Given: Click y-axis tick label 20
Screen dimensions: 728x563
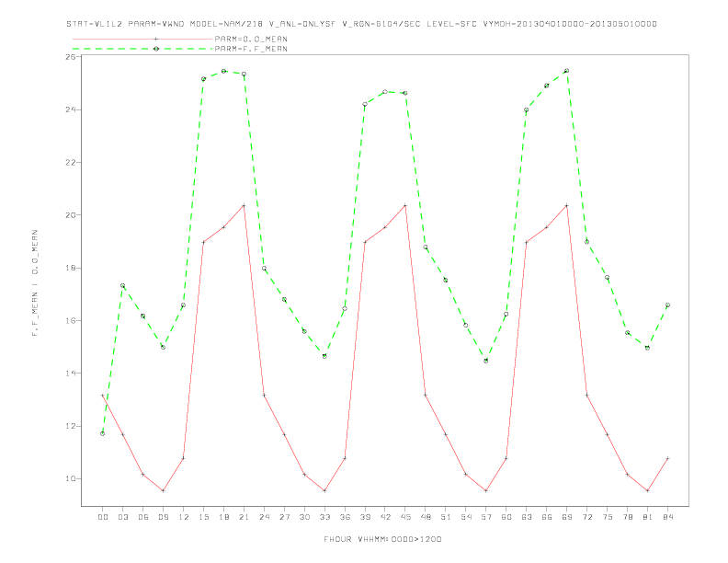Looking at the screenshot, I should point(71,215).
